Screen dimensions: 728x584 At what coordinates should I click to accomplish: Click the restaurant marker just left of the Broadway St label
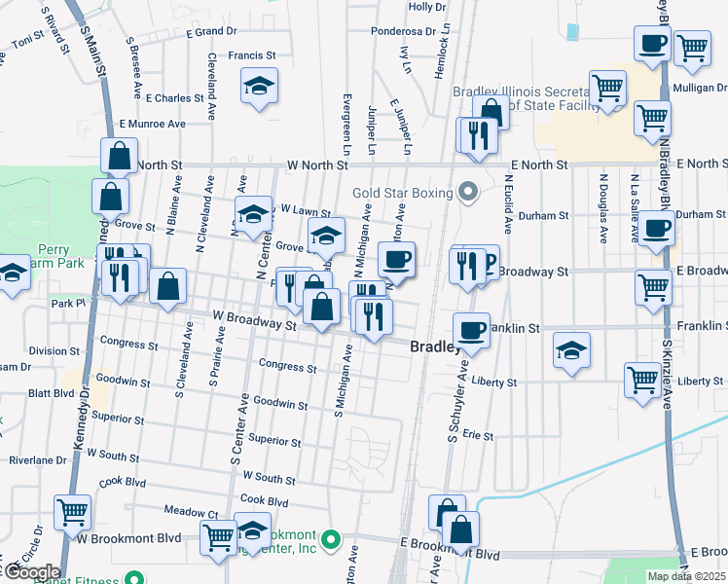click(467, 268)
